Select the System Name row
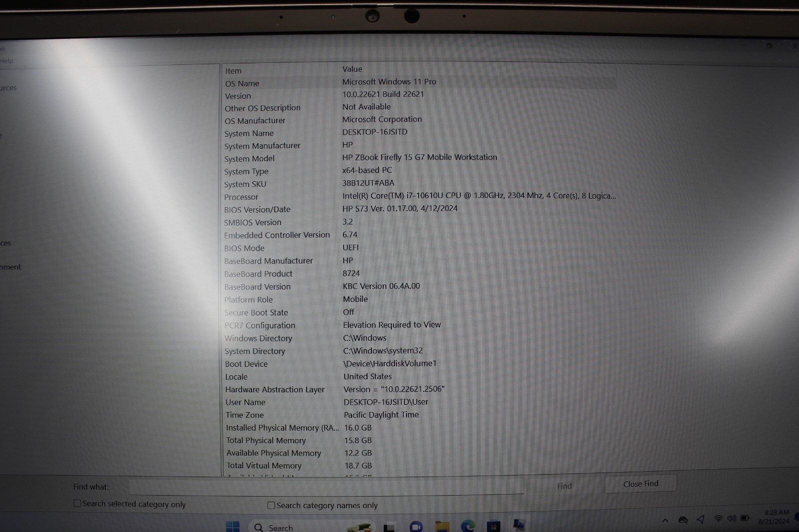The width and height of the screenshot is (799, 532). coord(419,133)
